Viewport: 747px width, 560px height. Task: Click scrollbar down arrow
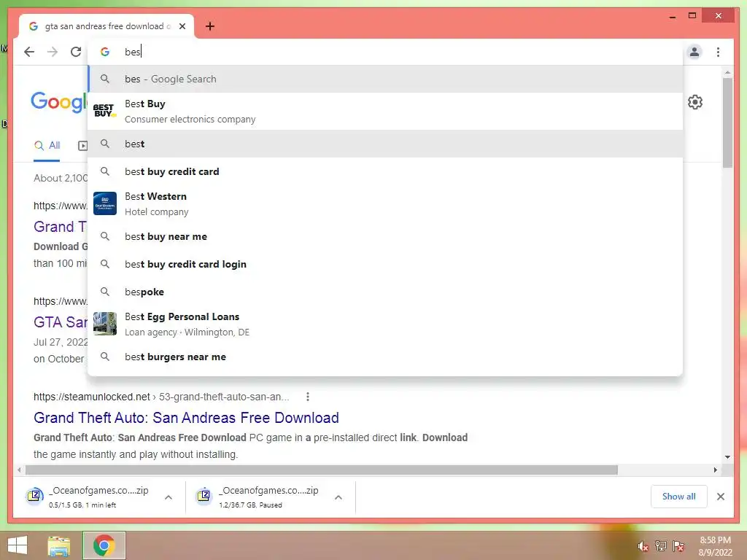coord(727,457)
